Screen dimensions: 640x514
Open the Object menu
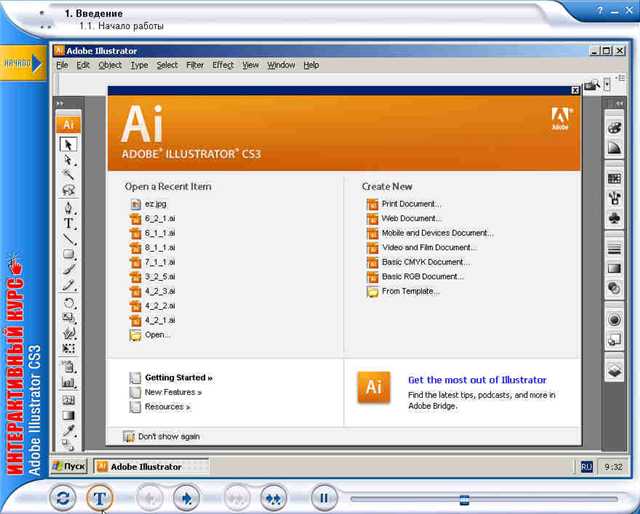[x=110, y=65]
